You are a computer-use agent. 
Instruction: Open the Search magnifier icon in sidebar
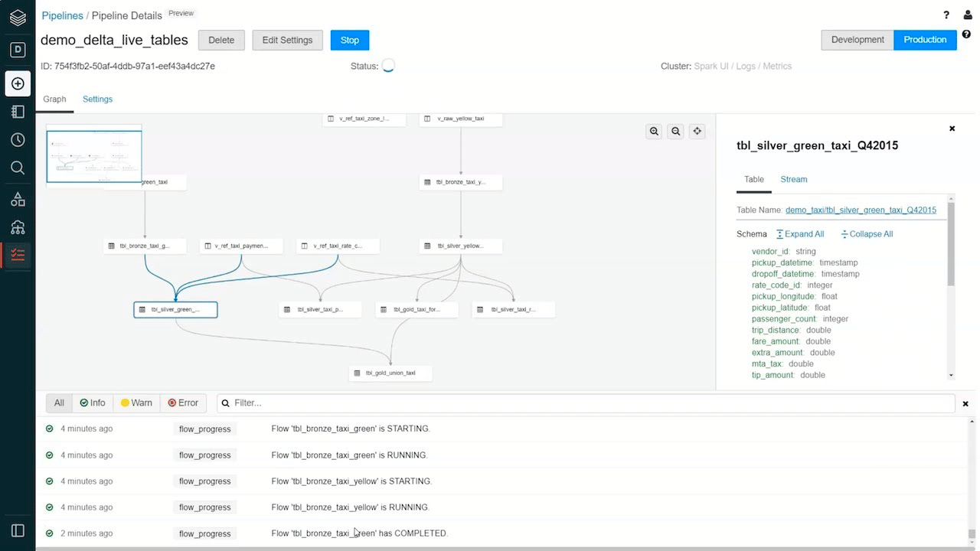click(x=18, y=168)
